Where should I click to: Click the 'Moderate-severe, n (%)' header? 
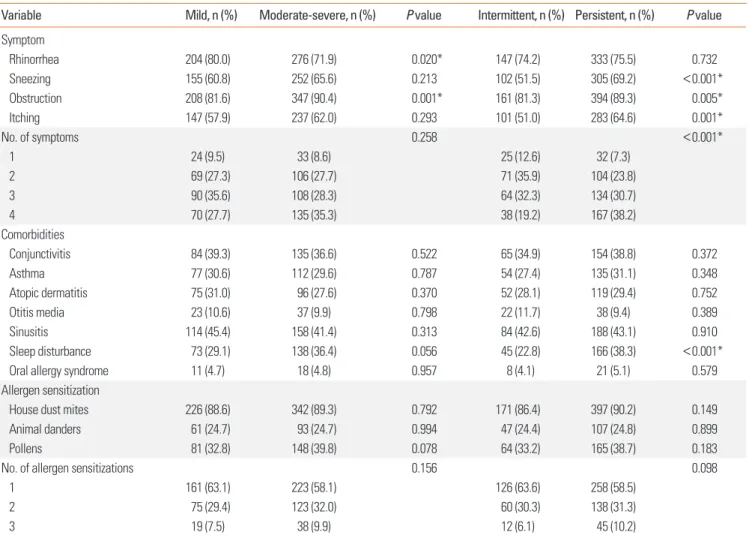(x=317, y=15)
